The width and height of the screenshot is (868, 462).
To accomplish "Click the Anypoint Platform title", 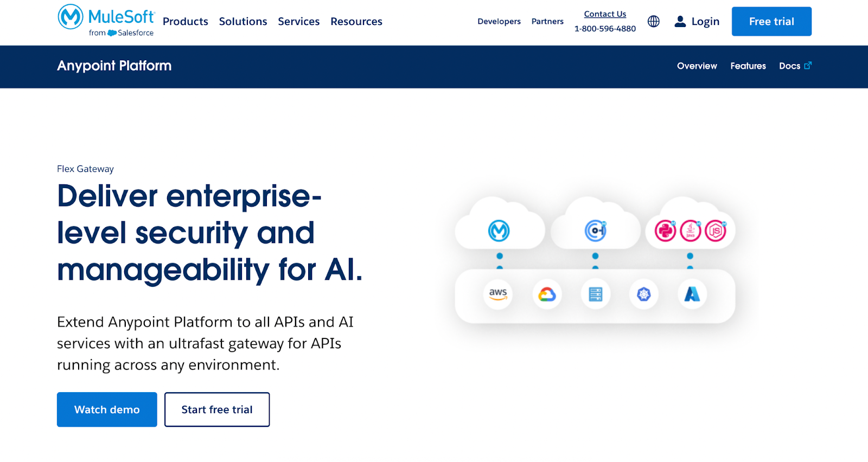I will click(x=114, y=66).
